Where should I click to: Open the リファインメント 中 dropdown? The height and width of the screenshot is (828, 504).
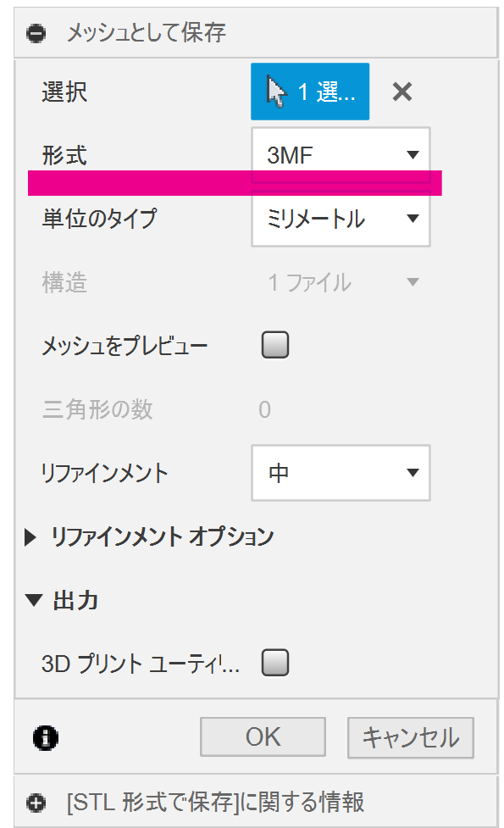point(341,473)
